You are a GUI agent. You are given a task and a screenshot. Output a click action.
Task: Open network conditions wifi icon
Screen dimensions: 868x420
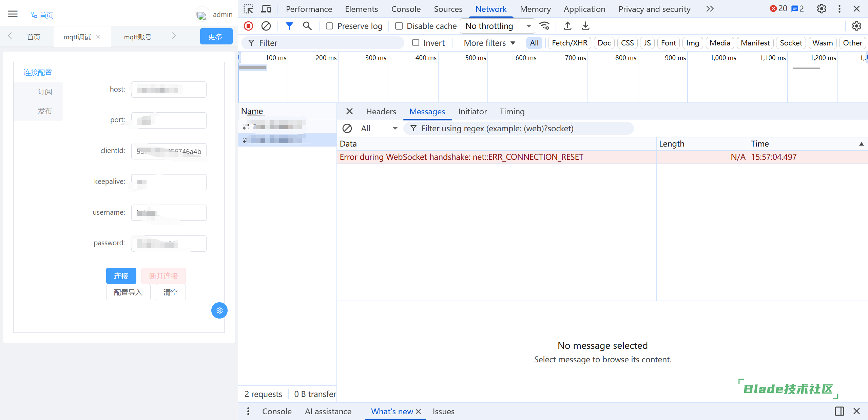coord(545,26)
